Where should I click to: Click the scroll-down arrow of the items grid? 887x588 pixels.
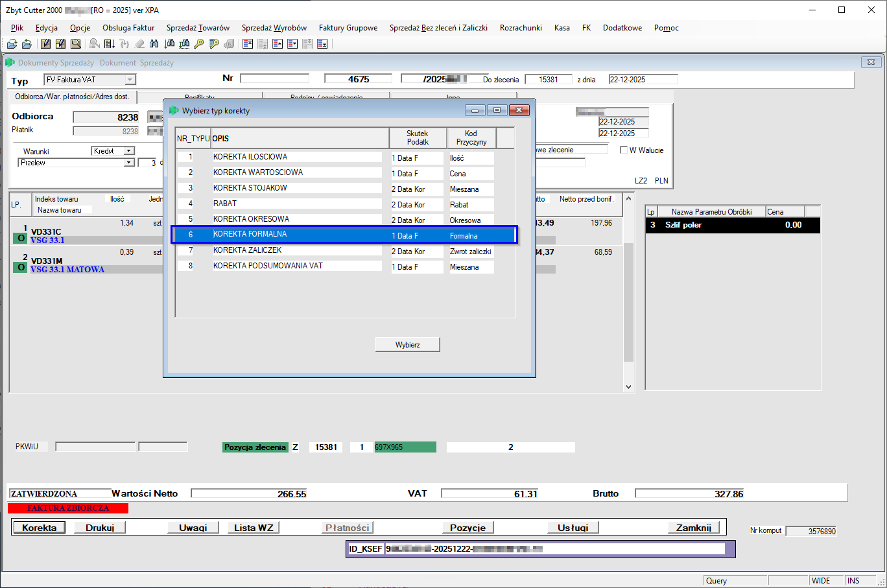[x=628, y=386]
